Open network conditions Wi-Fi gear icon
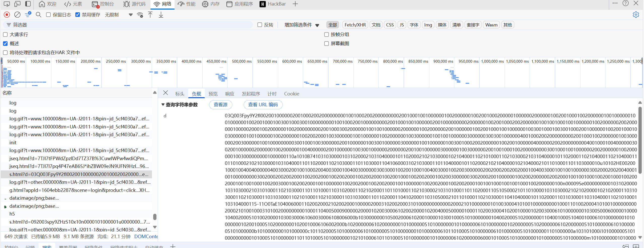This screenshot has width=644, height=248. coord(140,15)
